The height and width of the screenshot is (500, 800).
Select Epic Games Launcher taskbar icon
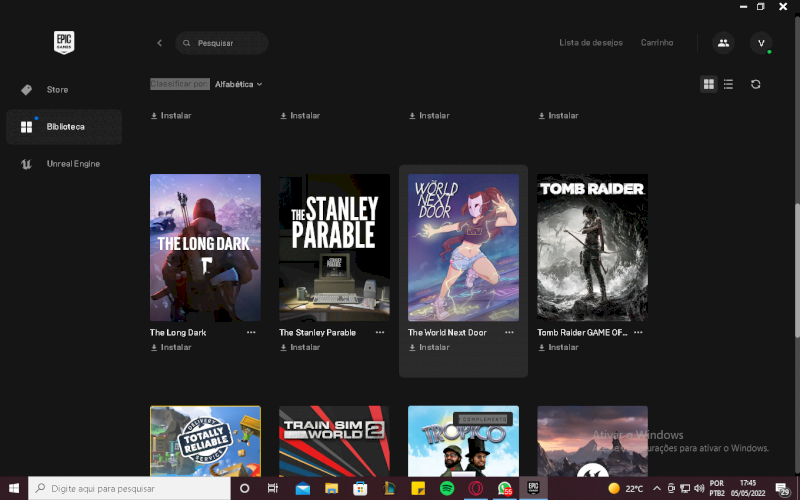pyautogui.click(x=533, y=488)
